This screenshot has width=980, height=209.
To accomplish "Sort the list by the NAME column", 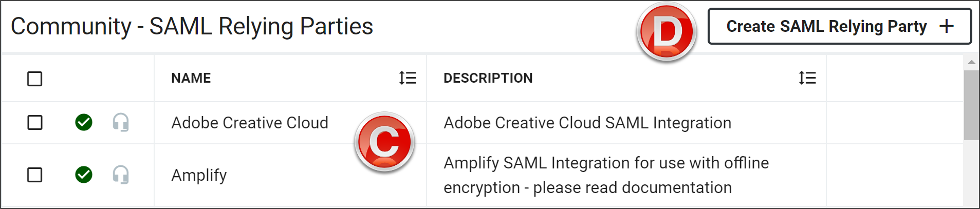I will click(408, 78).
